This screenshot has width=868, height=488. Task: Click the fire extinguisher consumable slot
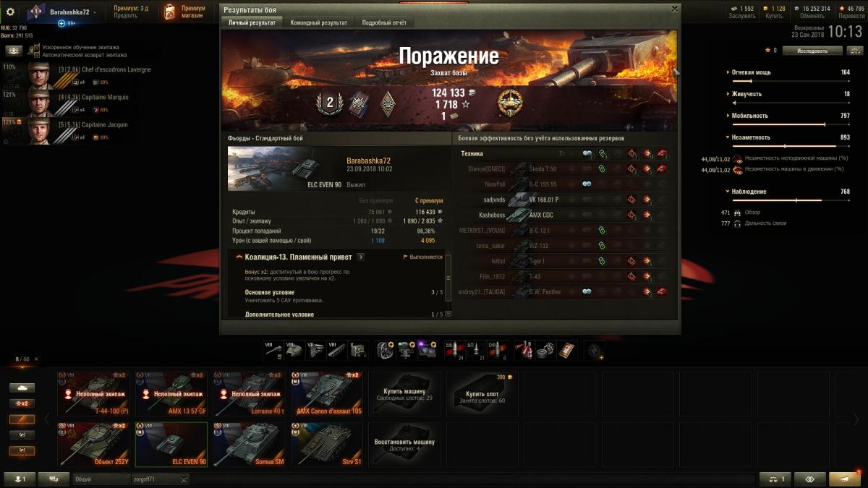[x=524, y=350]
